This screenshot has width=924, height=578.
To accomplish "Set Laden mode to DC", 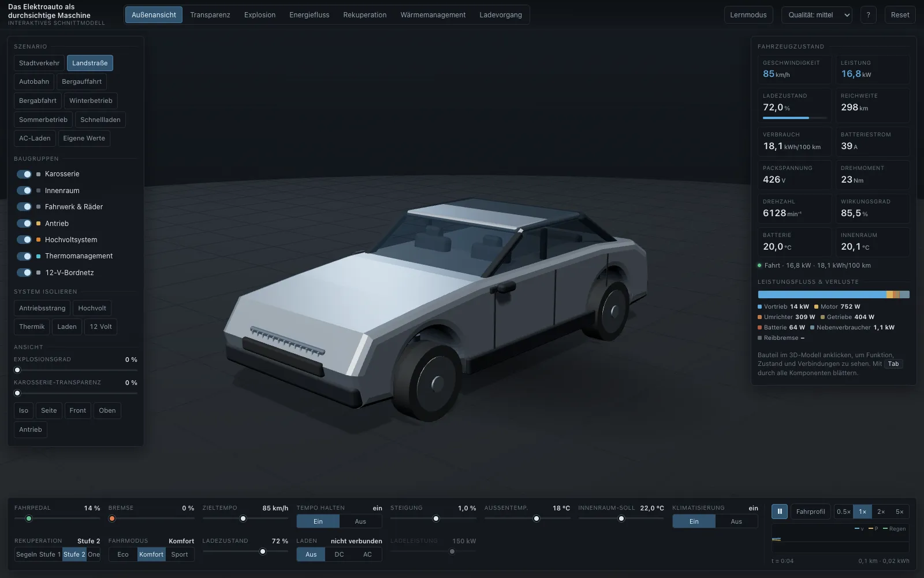I will click(x=339, y=554).
